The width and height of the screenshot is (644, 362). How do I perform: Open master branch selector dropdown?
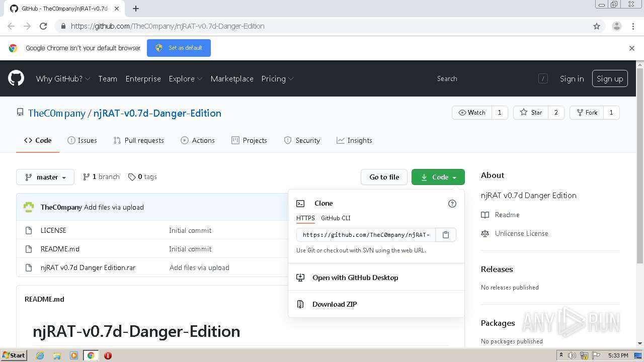(45, 177)
